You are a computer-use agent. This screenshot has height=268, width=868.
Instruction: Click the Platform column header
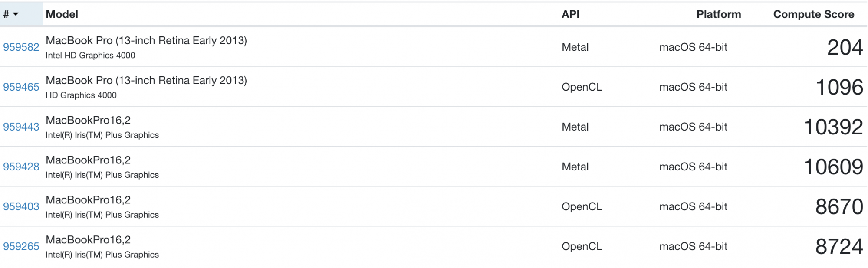click(x=719, y=14)
